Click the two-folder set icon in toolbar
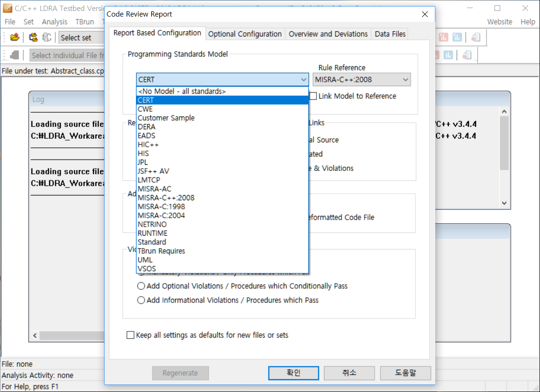The image size is (540, 392). 33,37
